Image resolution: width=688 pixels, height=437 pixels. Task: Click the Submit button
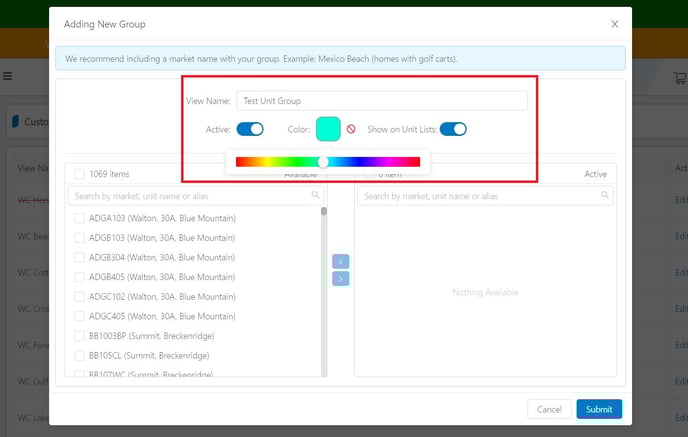click(599, 409)
